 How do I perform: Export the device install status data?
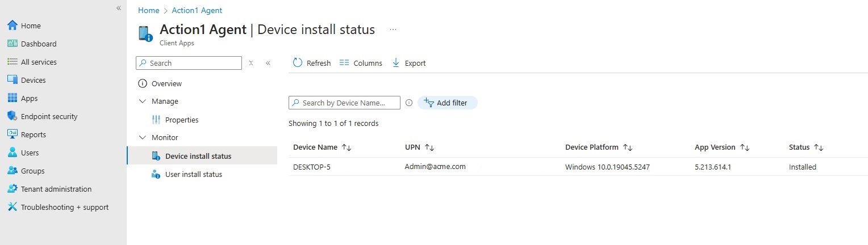[409, 63]
